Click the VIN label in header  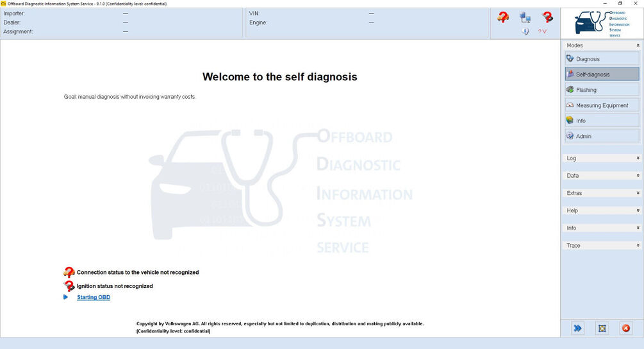pyautogui.click(x=254, y=13)
